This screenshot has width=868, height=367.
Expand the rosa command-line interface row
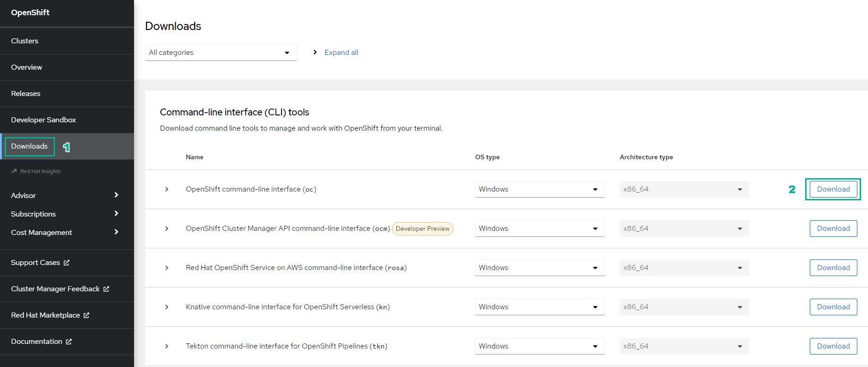click(167, 268)
